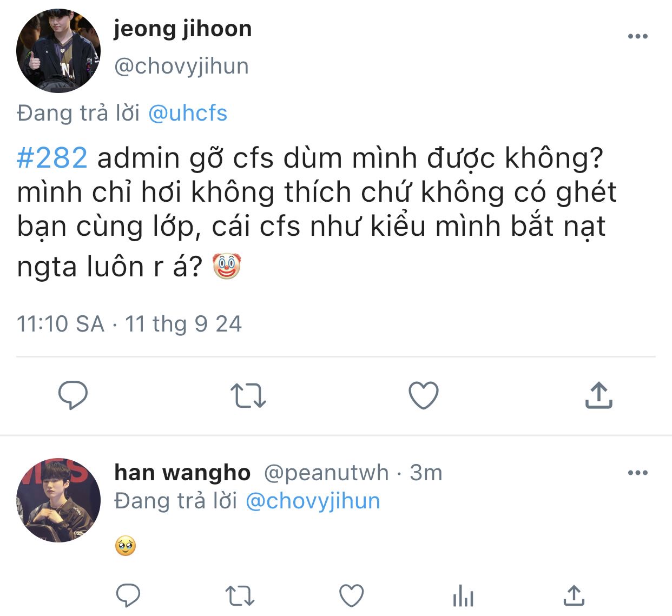Viewport: 672px width, 616px height.
Task: Open the @peanutwh handle
Action: (326, 473)
